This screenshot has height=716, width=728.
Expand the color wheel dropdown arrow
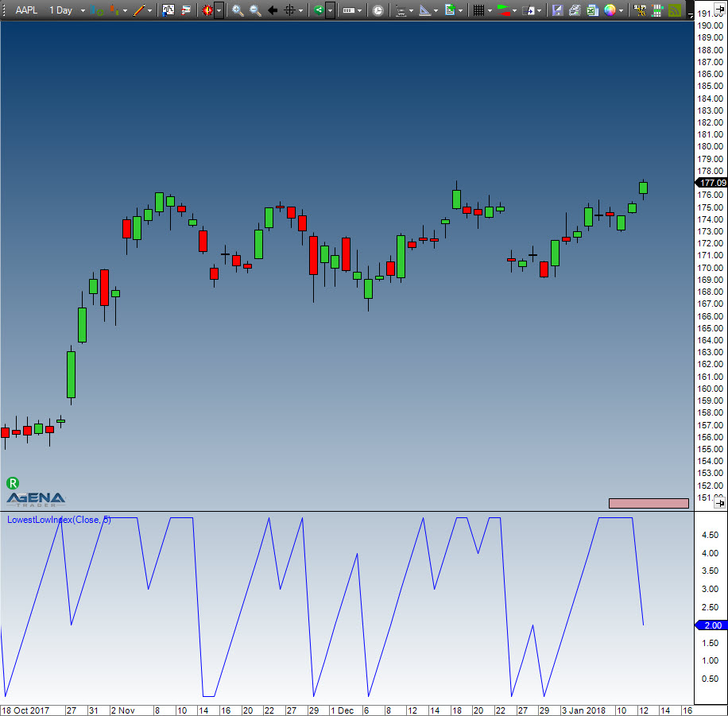622,11
